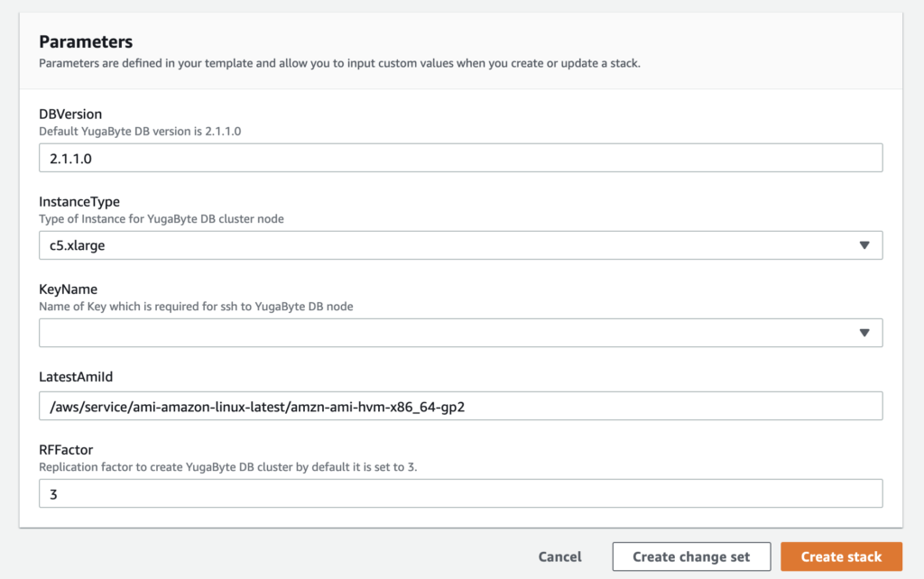Click the ssh key name description text
Image resolution: width=924 pixels, height=579 pixels.
click(196, 306)
